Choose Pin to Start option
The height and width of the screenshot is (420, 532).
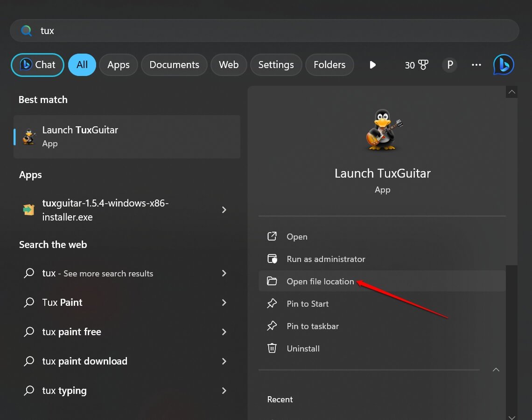click(308, 304)
